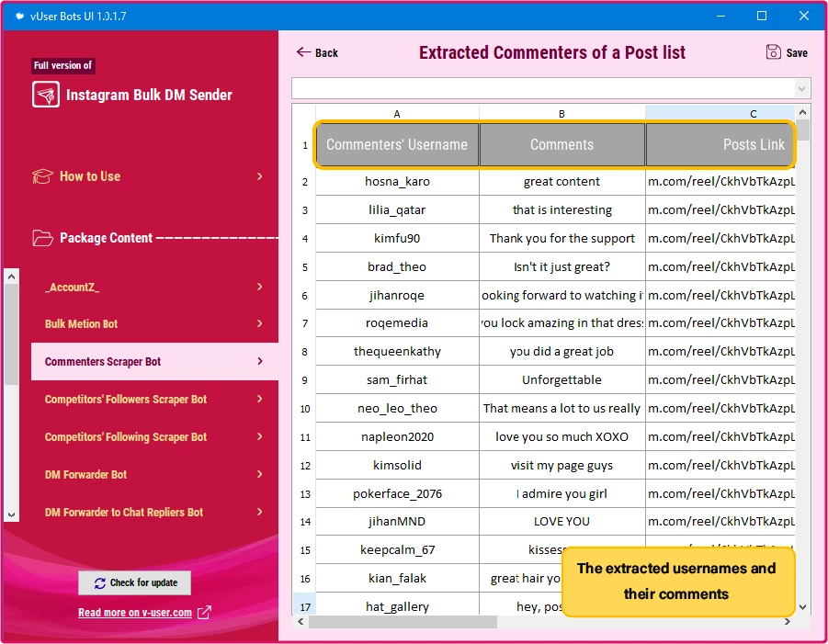Click the 'great content' comment cell
828x644 pixels.
tap(561, 182)
